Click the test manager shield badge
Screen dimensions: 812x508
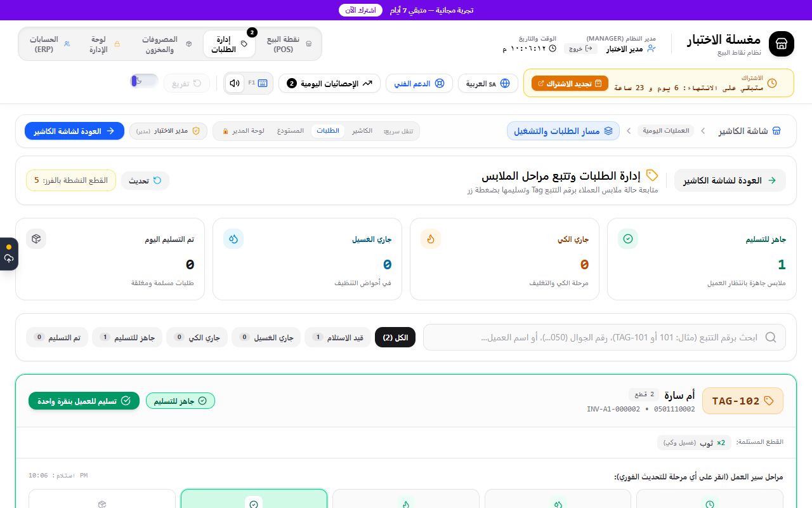point(168,131)
